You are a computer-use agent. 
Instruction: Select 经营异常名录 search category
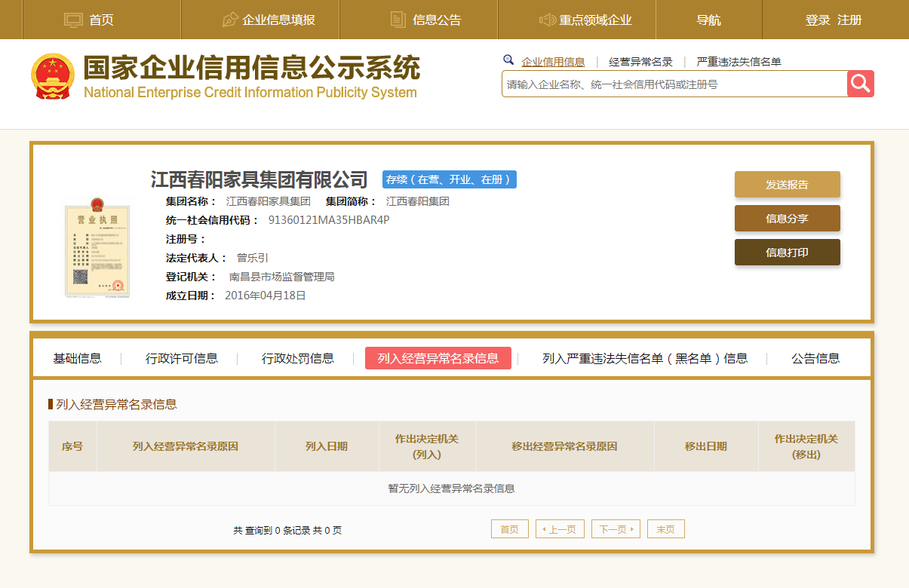640,62
